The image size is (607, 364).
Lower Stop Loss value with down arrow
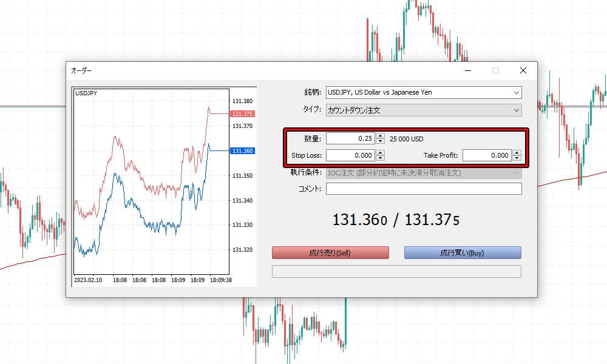(380, 158)
